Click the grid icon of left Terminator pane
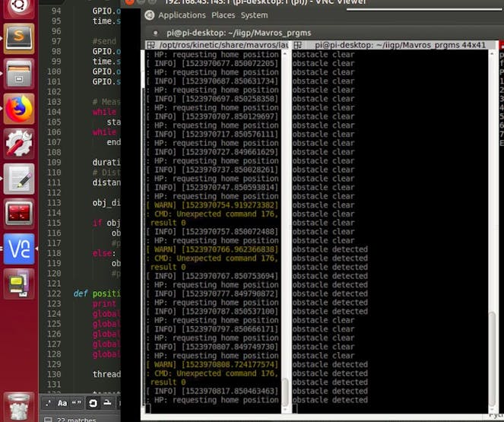 tap(151, 45)
